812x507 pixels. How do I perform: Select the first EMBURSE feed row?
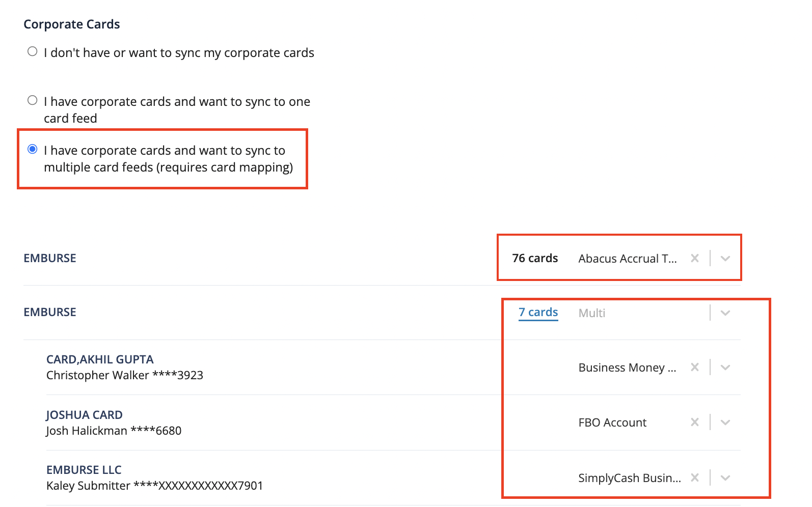click(49, 258)
